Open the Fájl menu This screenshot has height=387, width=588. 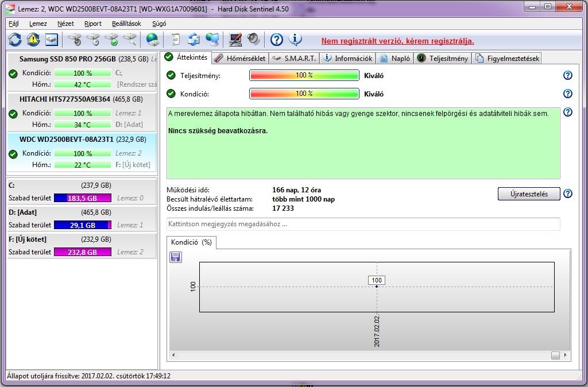pos(14,24)
